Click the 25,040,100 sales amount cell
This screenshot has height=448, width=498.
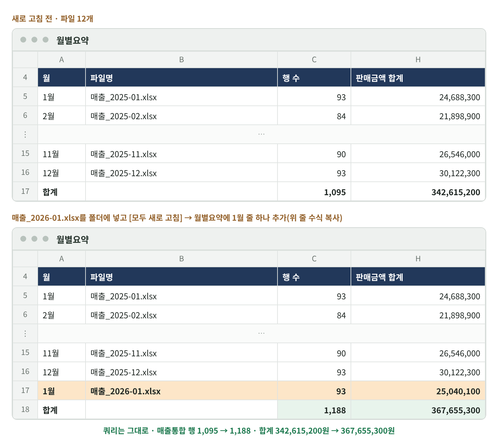pyautogui.click(x=418, y=391)
